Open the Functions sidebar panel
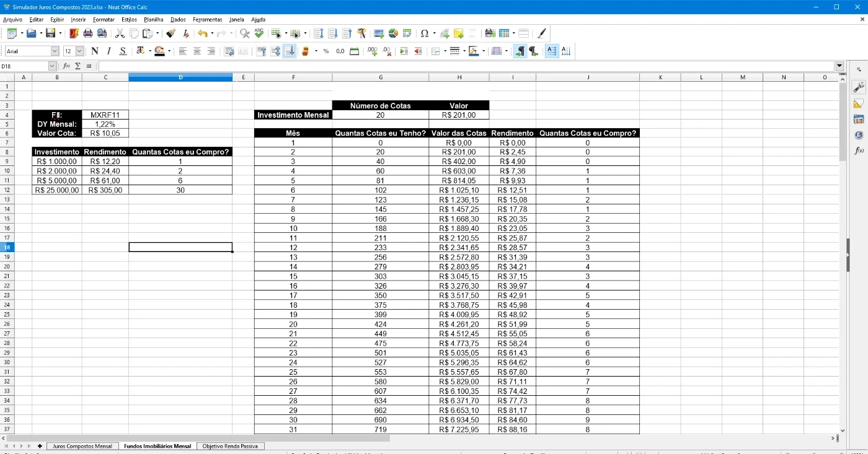The height and width of the screenshot is (454, 868). 859,151
